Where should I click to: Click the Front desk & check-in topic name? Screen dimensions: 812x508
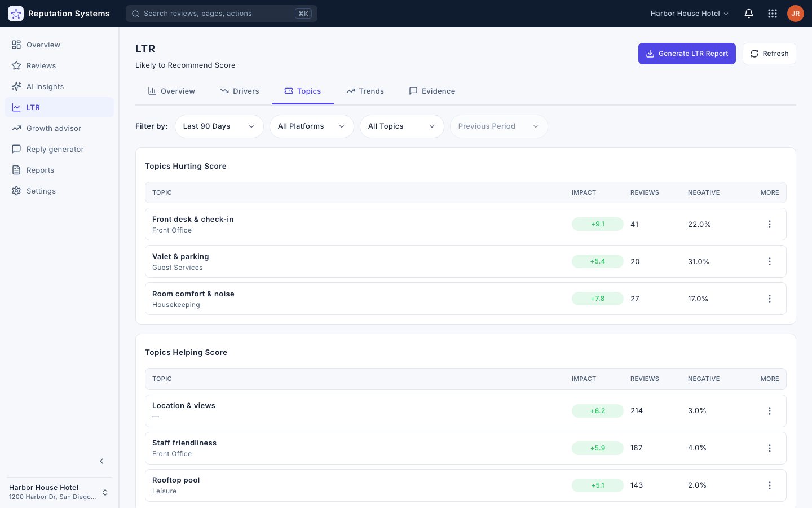193,219
